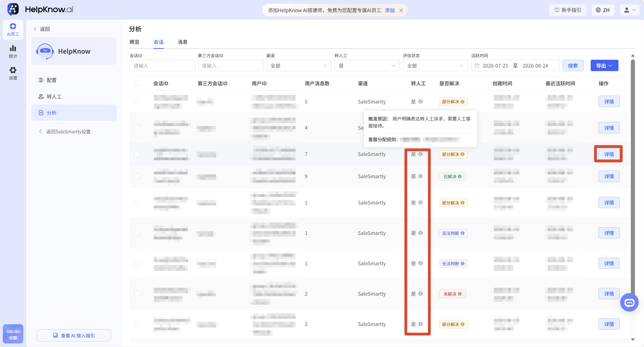Expand the 渠道 channel dropdown
Image resolution: width=644 pixels, height=347 pixels.
point(299,66)
